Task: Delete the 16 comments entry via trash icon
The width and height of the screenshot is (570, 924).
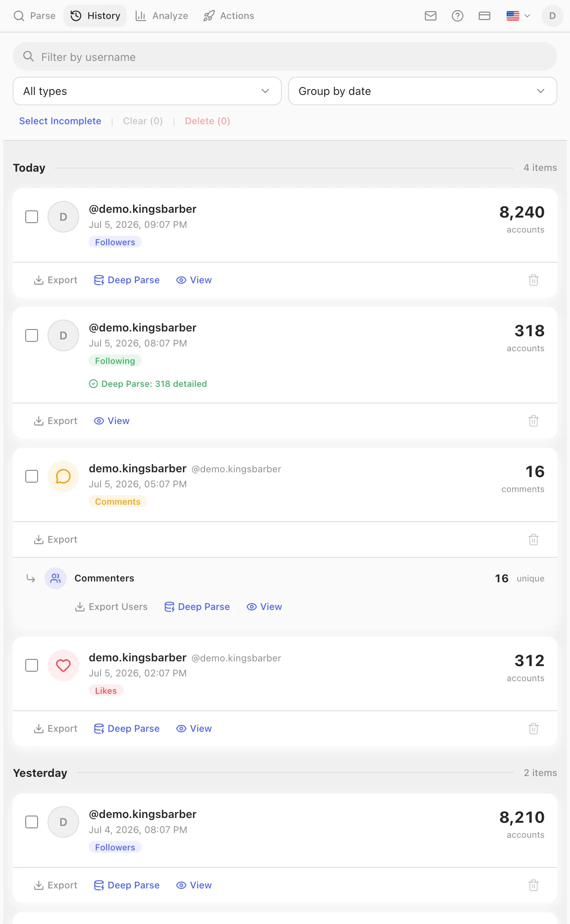Action: pyautogui.click(x=534, y=540)
